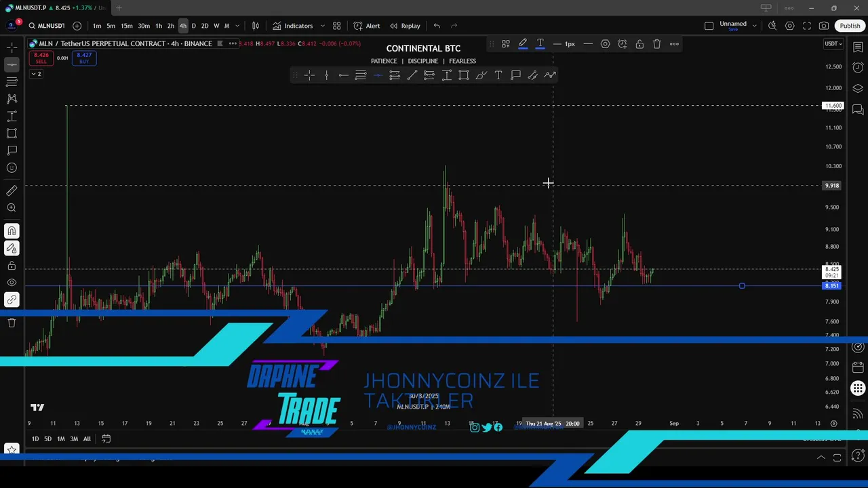Open the MLNUSDT symbol search
The height and width of the screenshot is (488, 868).
click(x=46, y=26)
